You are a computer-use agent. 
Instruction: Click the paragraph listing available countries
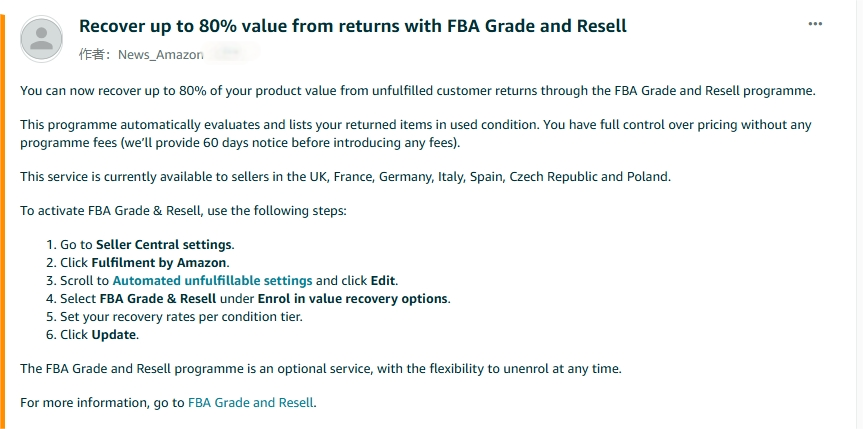346,177
